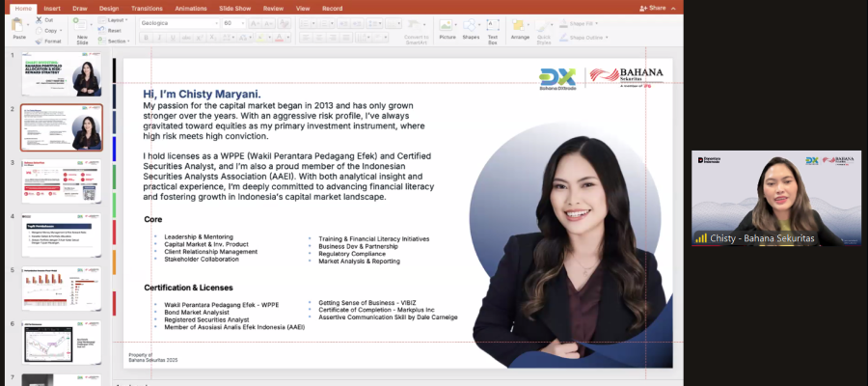The width and height of the screenshot is (868, 386).
Task: Click the Format painter brush icon
Action: coord(39,41)
